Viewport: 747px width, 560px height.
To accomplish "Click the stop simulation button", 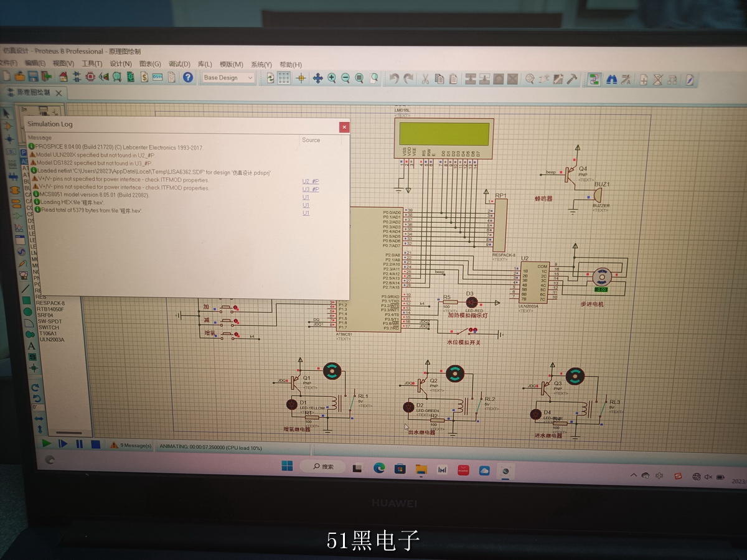I will pos(95,444).
